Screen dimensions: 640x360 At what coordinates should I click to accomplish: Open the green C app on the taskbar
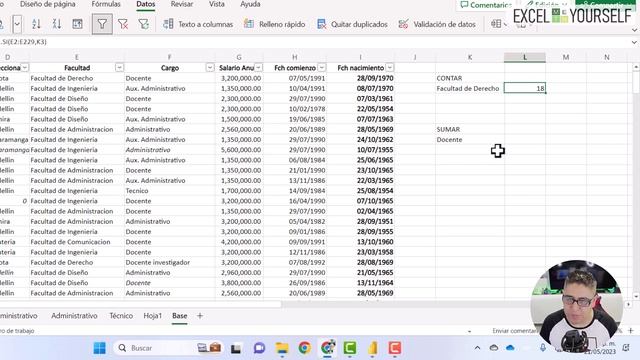coord(350,348)
